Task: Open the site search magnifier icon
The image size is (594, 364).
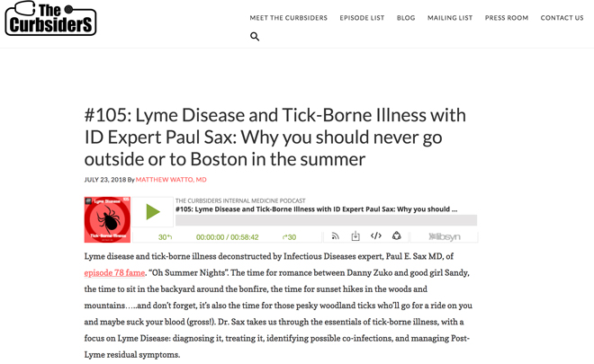Action: pyautogui.click(x=255, y=37)
